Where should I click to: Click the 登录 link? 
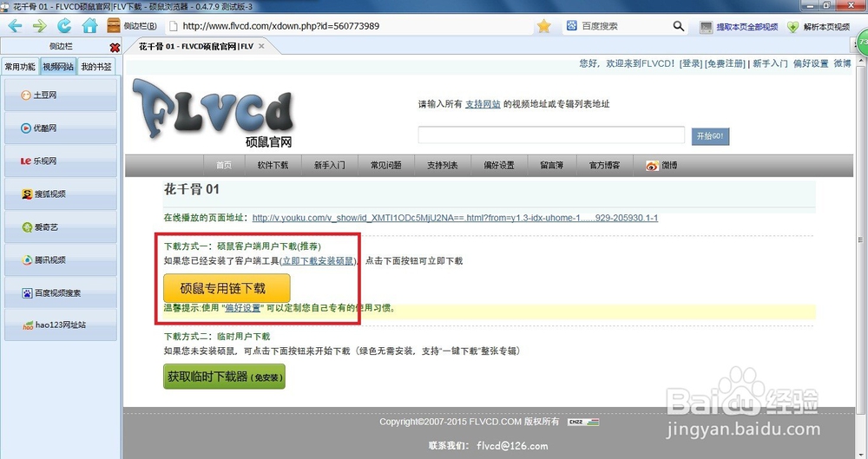click(x=692, y=63)
